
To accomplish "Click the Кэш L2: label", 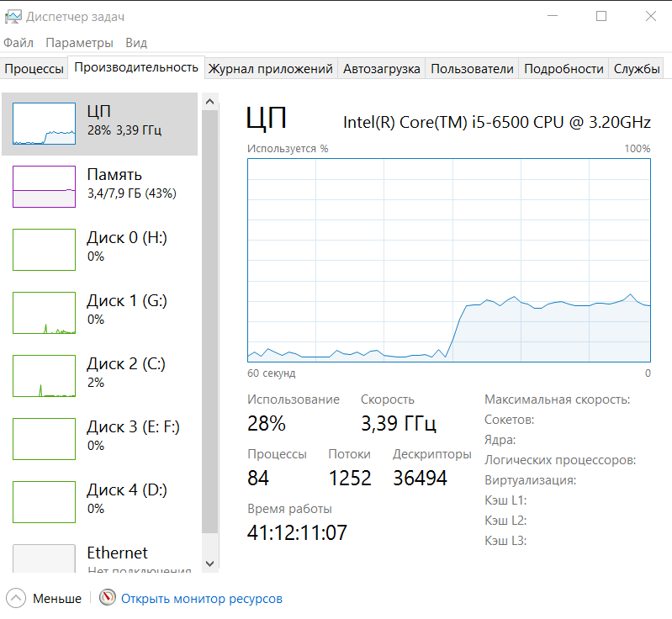I will point(505,521).
